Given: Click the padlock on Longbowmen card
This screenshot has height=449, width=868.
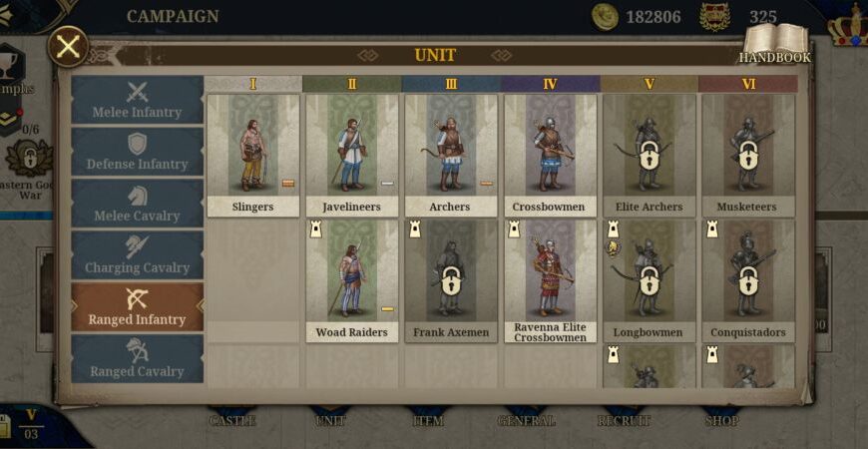Looking at the screenshot, I should tap(650, 280).
